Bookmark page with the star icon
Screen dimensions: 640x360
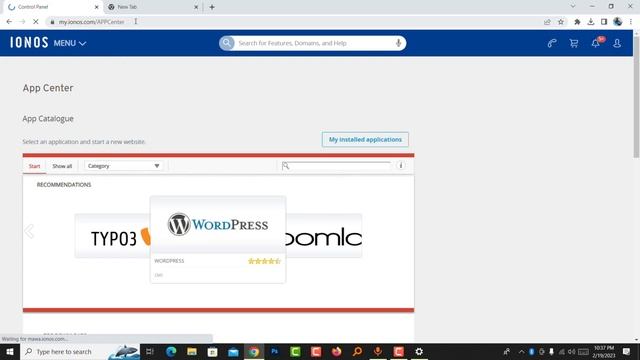click(561, 22)
